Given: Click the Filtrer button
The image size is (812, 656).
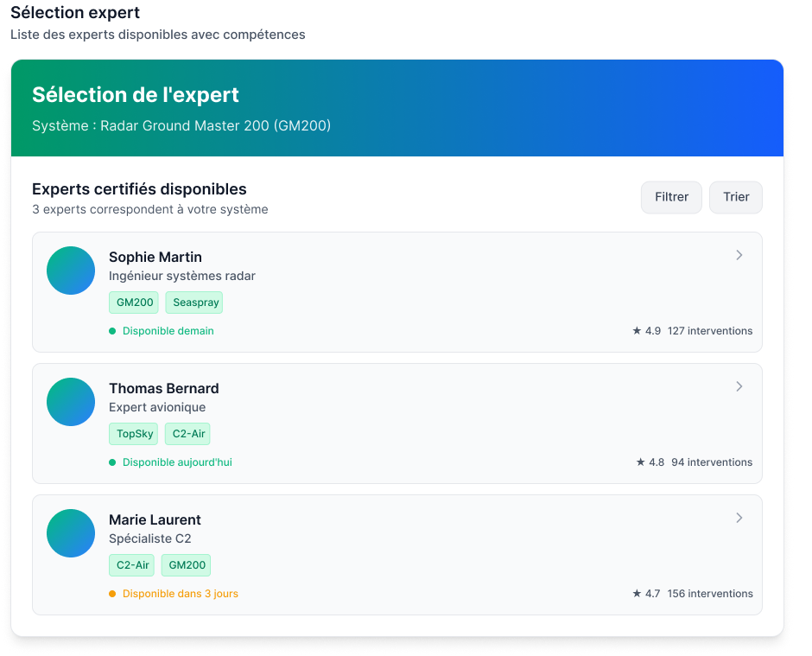Looking at the screenshot, I should (x=671, y=197).
